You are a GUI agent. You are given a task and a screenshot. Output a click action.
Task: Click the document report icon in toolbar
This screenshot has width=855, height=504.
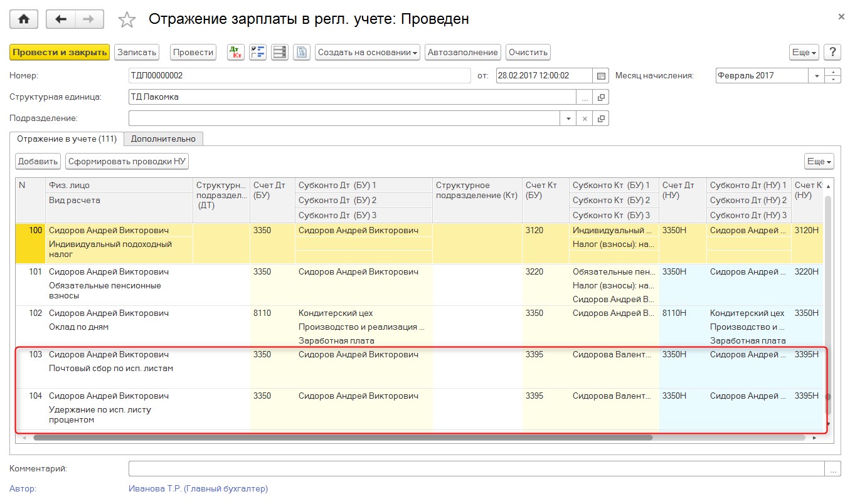[302, 52]
